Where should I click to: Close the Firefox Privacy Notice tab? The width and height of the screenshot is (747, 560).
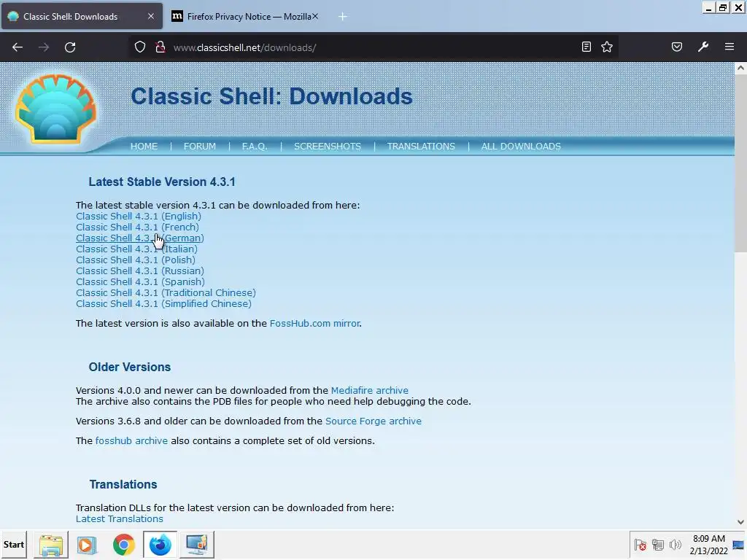[315, 16]
